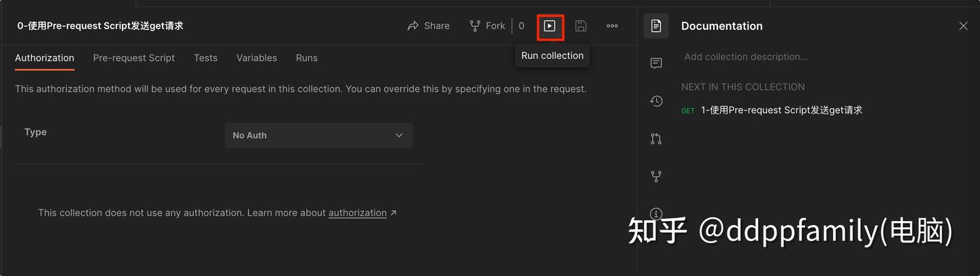
Task: Open the Pull requests icon in sidebar
Action: coord(656,139)
